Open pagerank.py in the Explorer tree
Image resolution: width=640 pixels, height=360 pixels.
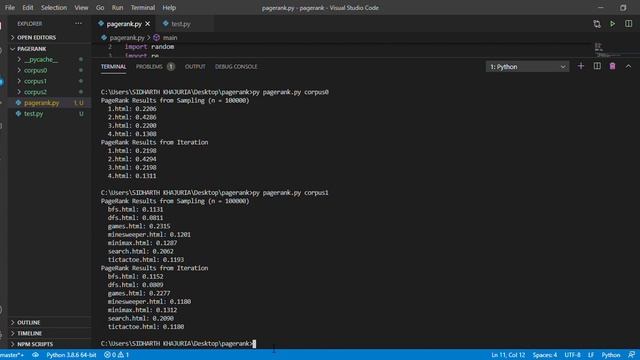[49, 103]
